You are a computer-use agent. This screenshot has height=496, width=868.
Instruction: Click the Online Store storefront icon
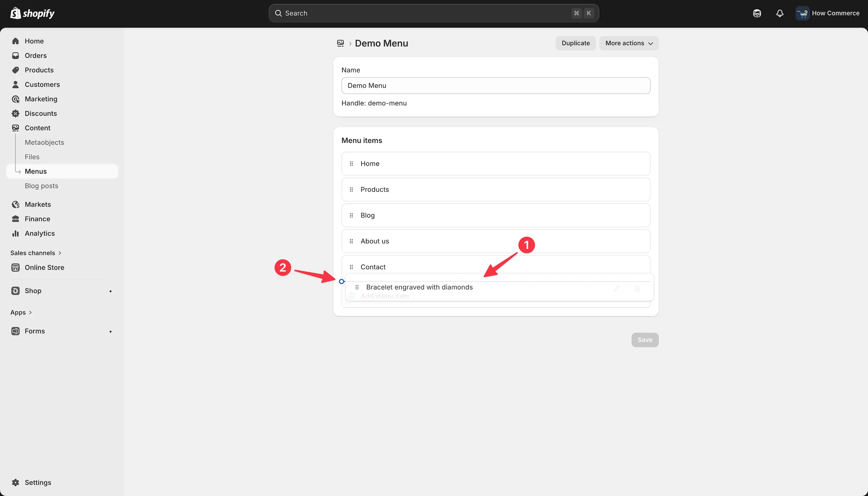15,267
